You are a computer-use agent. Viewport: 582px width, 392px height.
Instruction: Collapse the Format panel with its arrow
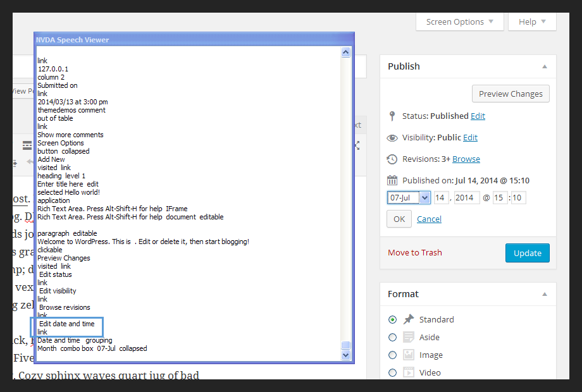(545, 295)
